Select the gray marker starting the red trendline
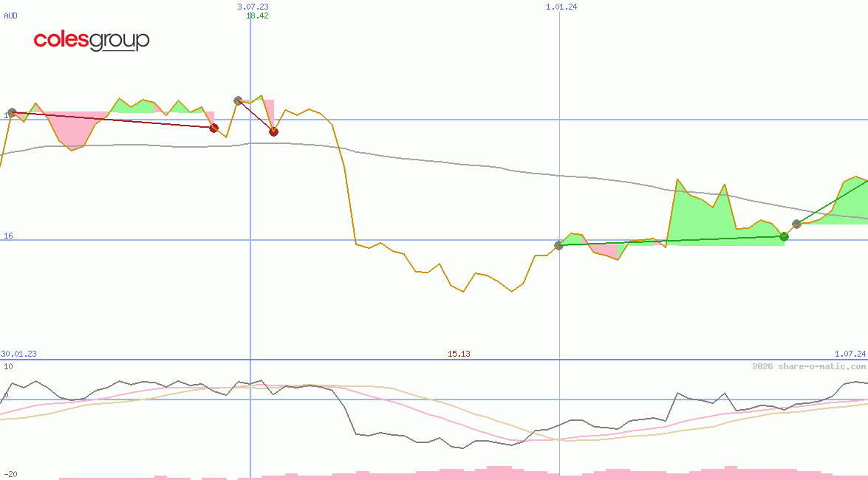 (11, 112)
